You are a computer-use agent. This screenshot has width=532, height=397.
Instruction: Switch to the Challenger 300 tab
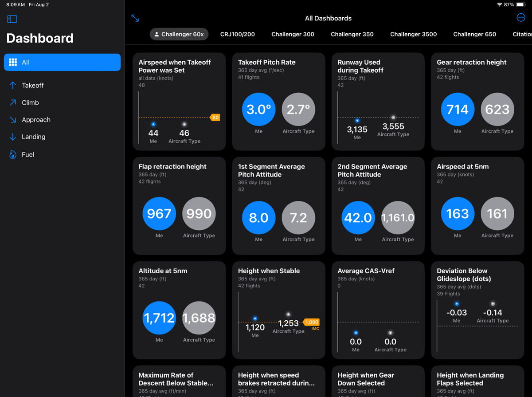[x=293, y=34]
